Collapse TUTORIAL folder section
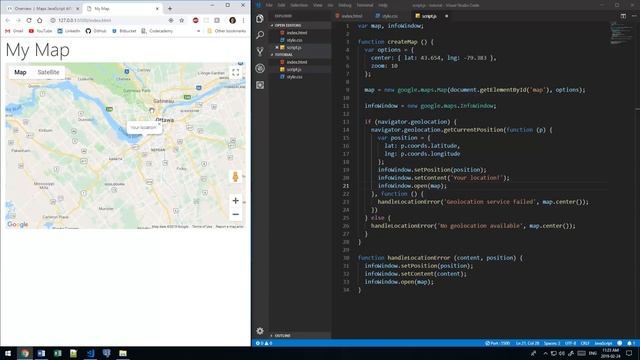This screenshot has height=360, width=640. (301, 55)
